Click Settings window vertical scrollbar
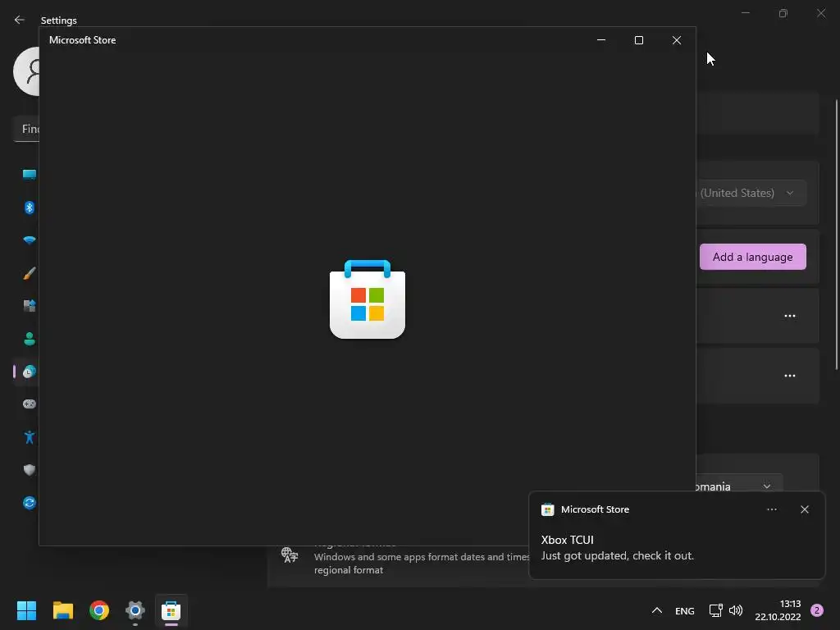Image resolution: width=840 pixels, height=630 pixels. 837,235
